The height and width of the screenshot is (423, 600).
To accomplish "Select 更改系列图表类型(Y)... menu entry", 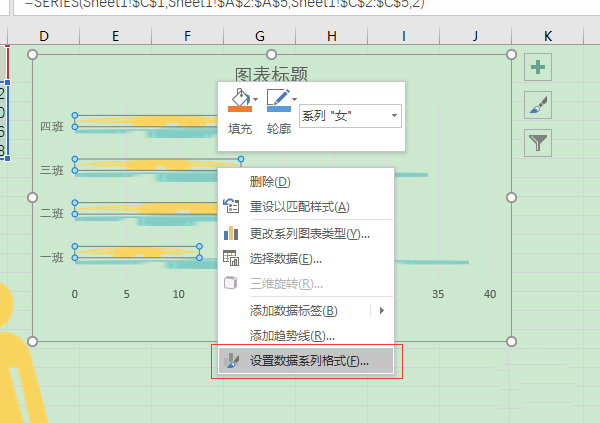I will tap(306, 234).
